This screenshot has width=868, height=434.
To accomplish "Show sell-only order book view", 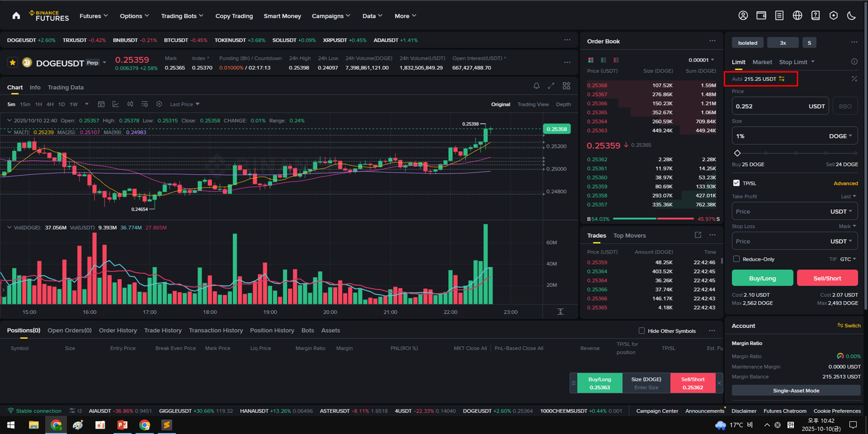I will [616, 60].
